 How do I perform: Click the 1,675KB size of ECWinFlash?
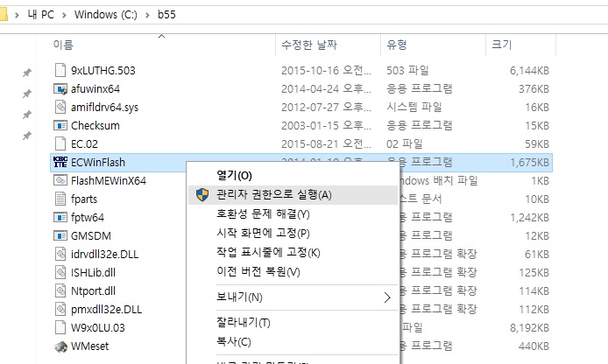tap(530, 162)
